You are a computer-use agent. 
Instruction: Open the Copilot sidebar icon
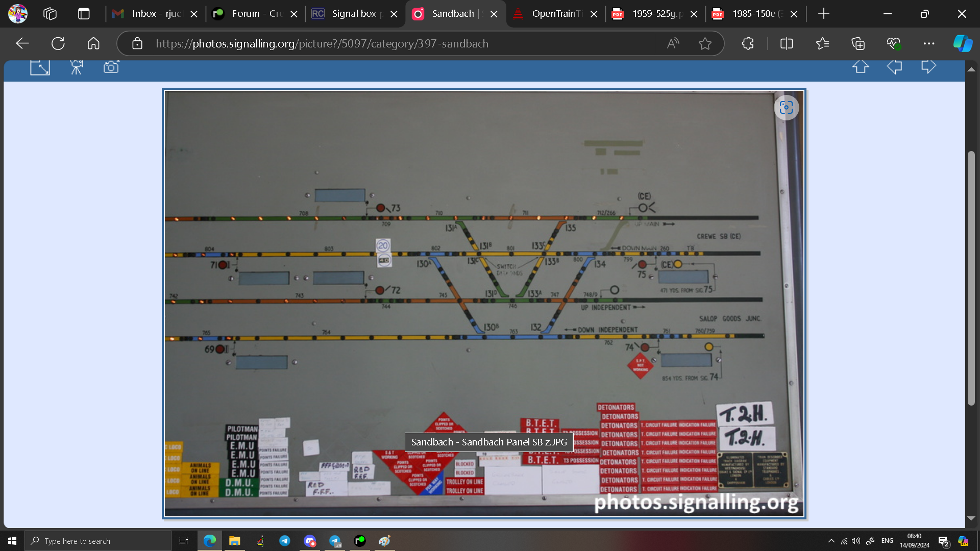963,43
